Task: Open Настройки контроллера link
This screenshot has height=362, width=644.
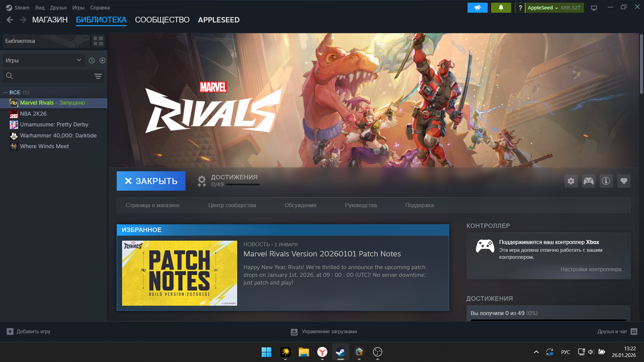Action: point(590,269)
